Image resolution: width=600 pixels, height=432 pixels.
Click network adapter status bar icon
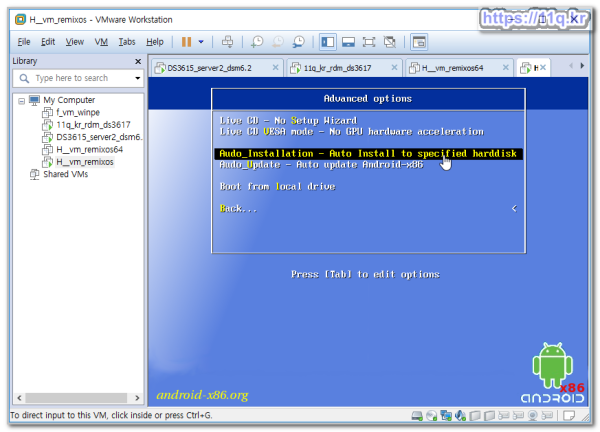[x=446, y=416]
